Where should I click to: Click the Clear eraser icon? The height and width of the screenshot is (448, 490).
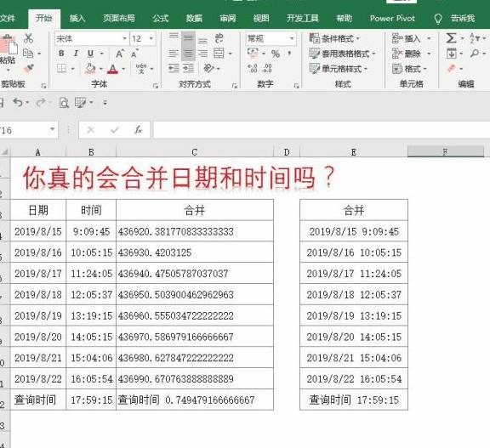[x=452, y=68]
